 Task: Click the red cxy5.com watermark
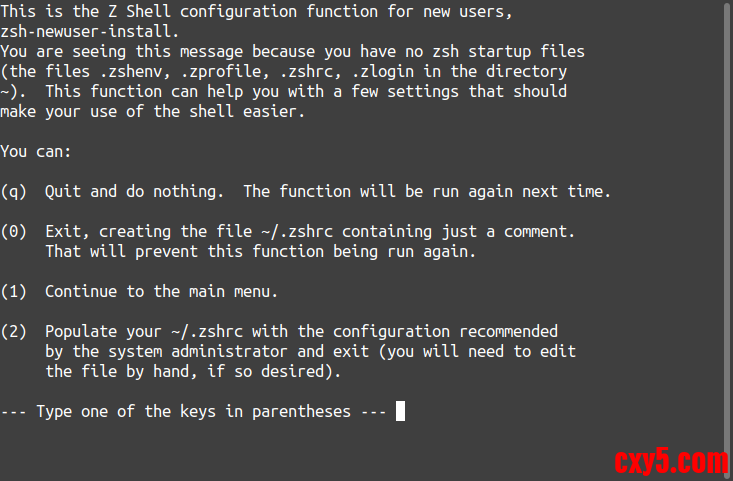click(x=670, y=462)
